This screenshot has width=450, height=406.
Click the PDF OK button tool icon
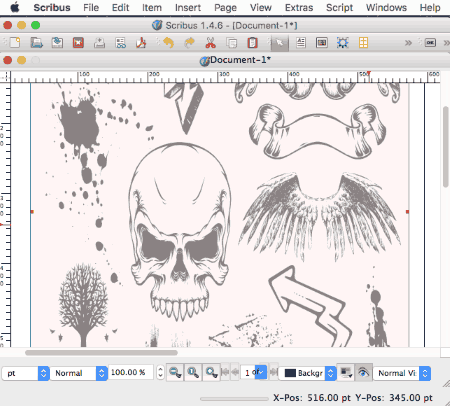[x=430, y=43]
